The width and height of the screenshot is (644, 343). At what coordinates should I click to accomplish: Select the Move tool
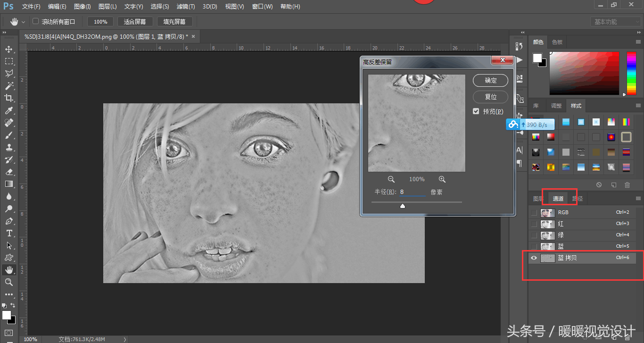9,49
